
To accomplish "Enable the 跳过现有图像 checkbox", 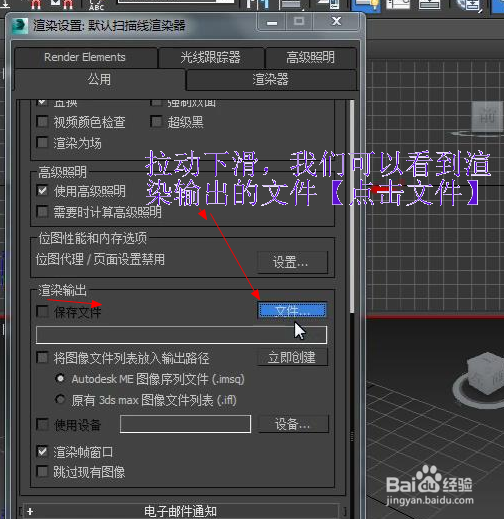I will [42, 471].
